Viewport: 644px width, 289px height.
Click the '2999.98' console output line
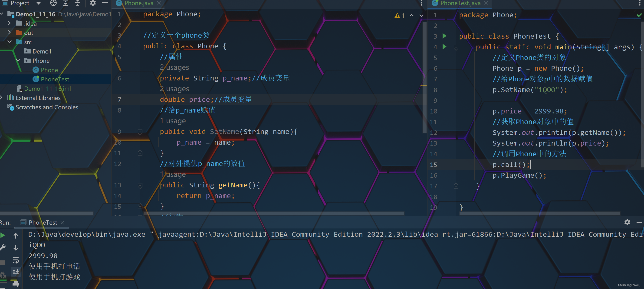[x=43, y=256]
